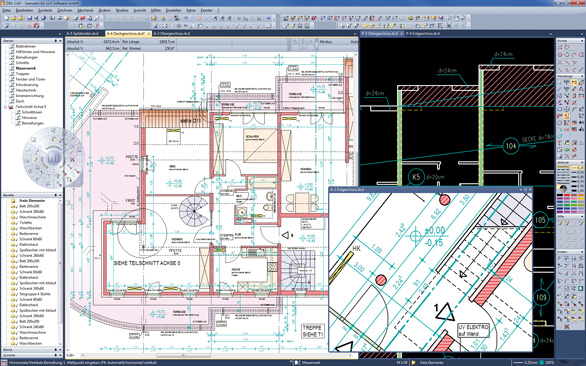Pin the Bauteile panel

(55, 195)
